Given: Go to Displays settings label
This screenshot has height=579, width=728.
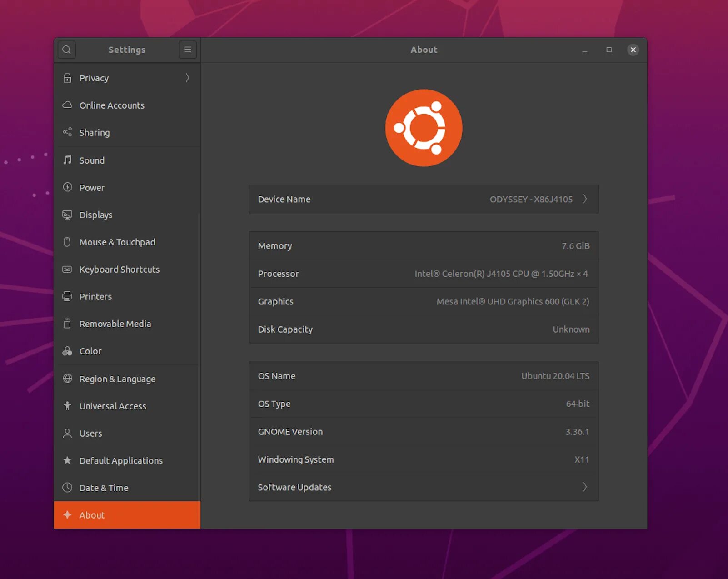Looking at the screenshot, I should click(x=96, y=215).
